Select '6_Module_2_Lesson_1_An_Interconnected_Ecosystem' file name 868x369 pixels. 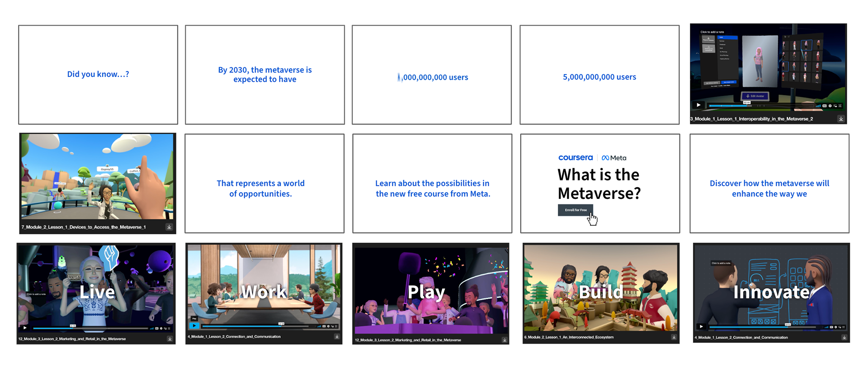click(x=569, y=337)
